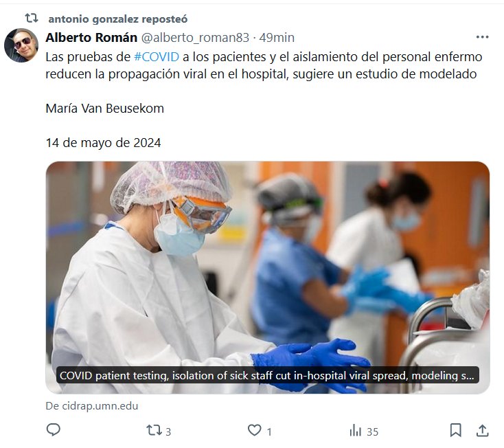Click the COVID patient testing card caption

coord(267,375)
